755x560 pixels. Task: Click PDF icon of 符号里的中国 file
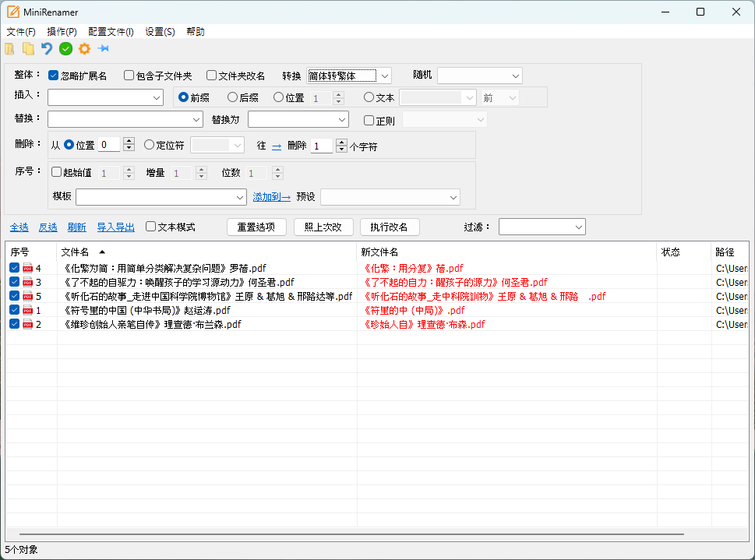(27, 310)
